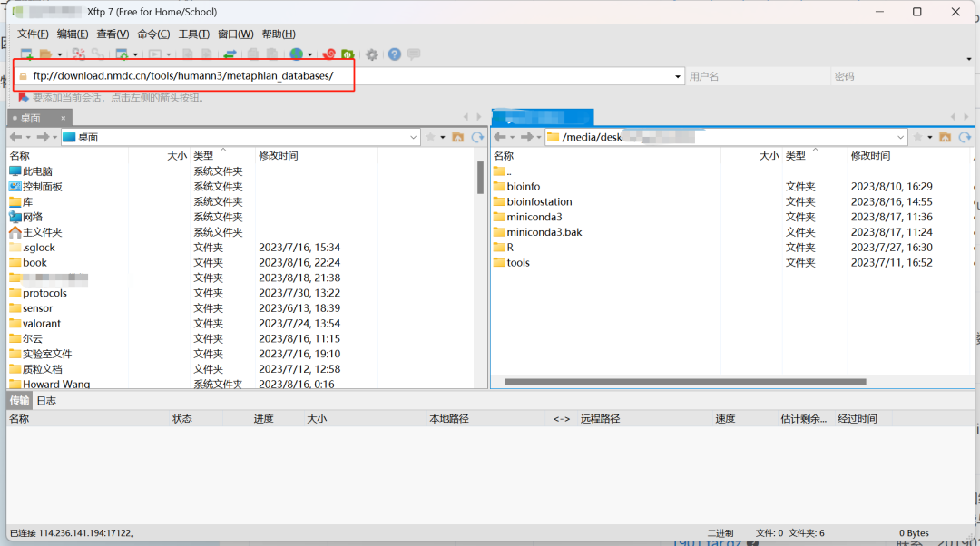
Task: Launch Xshell via red swirl icon
Action: 328,54
